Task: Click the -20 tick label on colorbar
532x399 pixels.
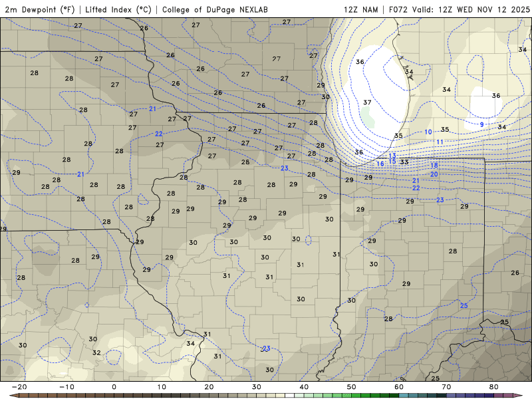Action: [19, 387]
